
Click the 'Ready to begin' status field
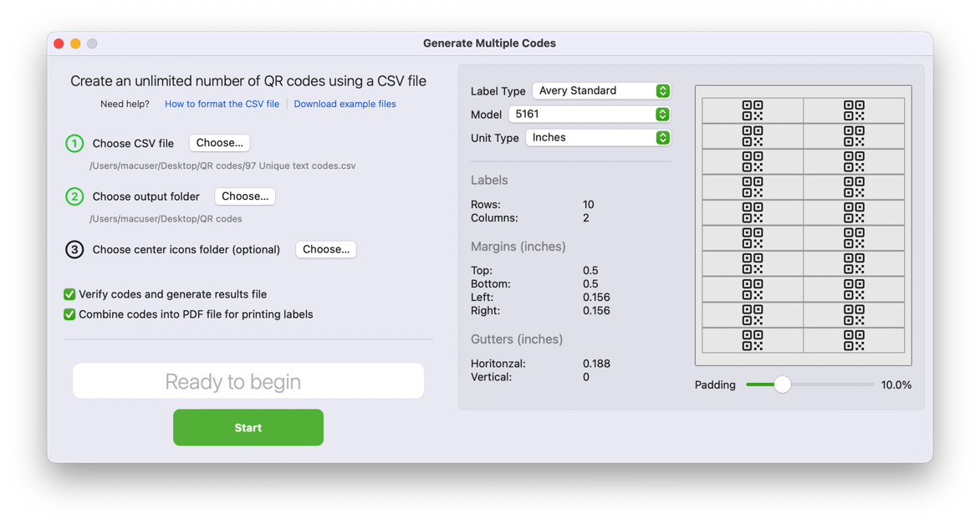(248, 381)
